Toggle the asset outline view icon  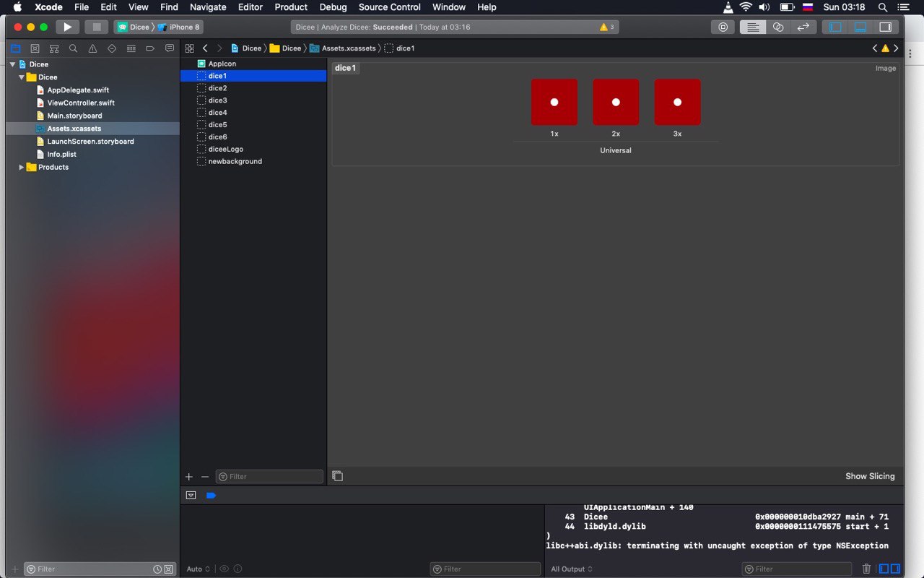point(338,476)
